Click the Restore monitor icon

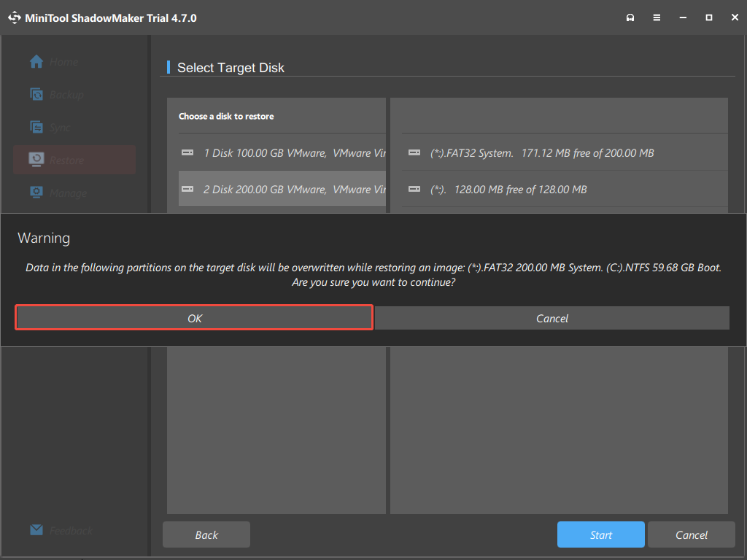(x=36, y=159)
